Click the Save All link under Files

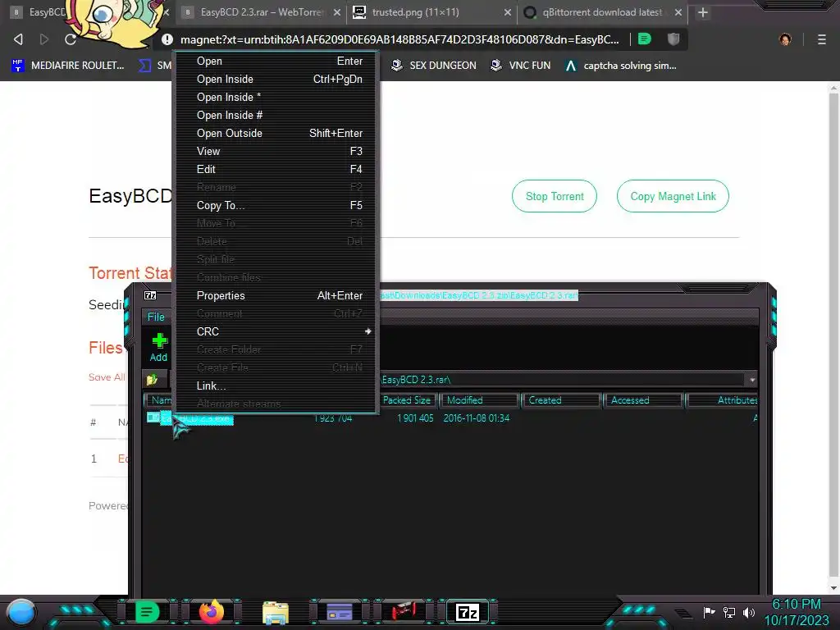(107, 377)
